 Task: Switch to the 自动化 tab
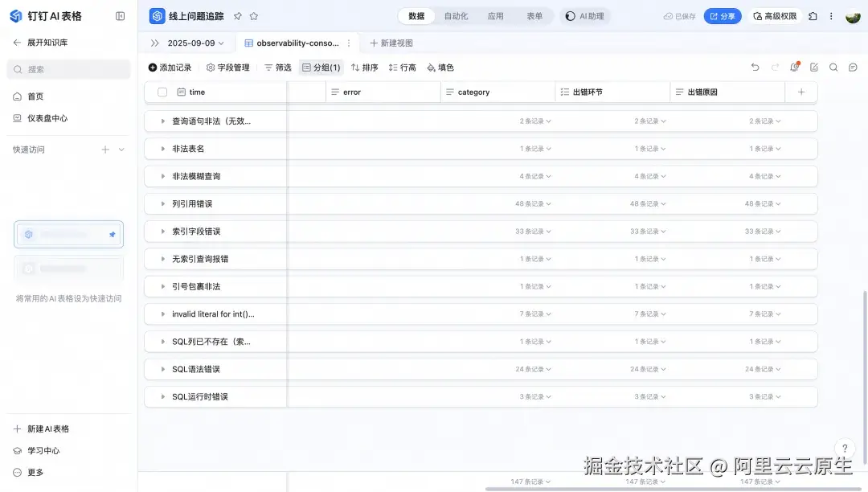456,15
